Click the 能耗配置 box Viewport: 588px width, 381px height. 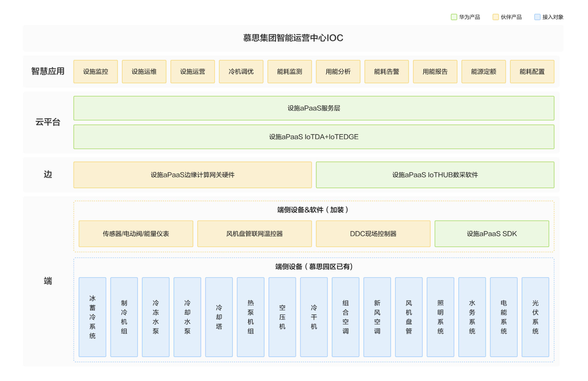(532, 72)
